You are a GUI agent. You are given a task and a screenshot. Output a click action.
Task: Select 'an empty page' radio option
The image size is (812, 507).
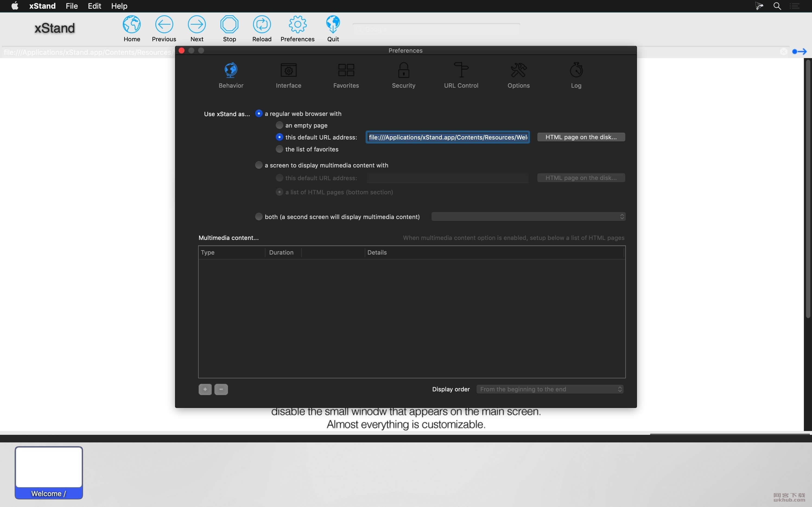[x=279, y=125]
